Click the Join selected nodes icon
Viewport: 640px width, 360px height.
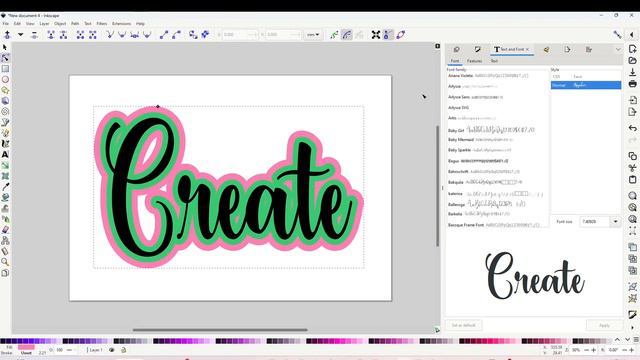coord(51,35)
